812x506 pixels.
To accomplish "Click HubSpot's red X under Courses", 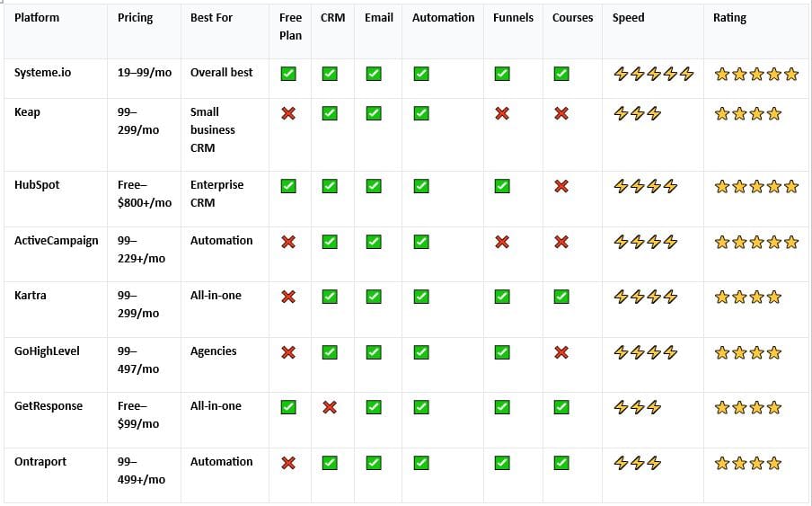I will [x=561, y=187].
